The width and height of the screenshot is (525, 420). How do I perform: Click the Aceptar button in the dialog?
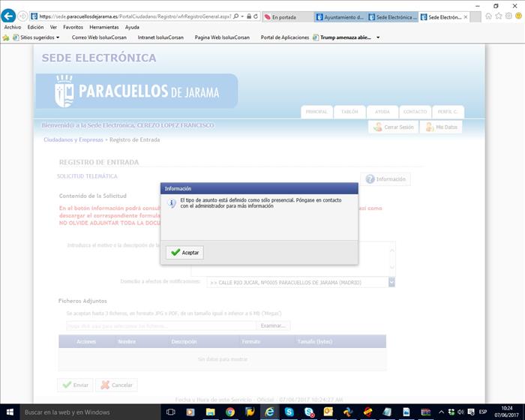[184, 253]
